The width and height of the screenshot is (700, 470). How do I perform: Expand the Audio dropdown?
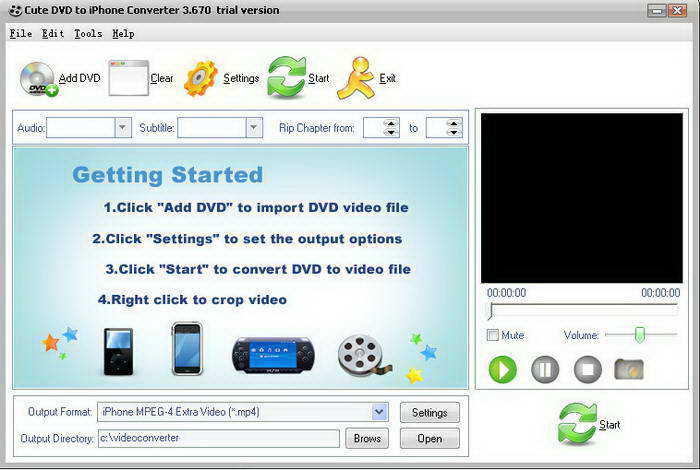123,128
